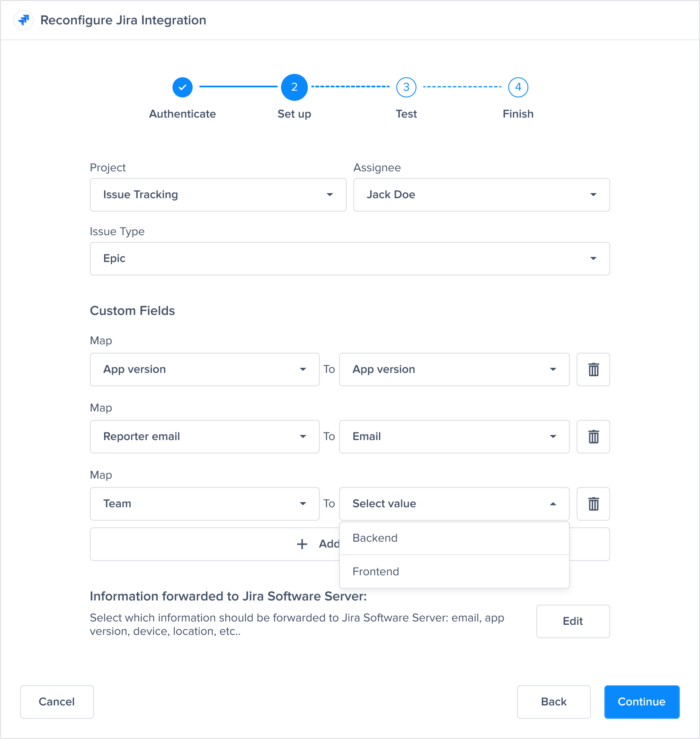Open the Email target dropdown
The image size is (700, 739).
[x=454, y=437]
